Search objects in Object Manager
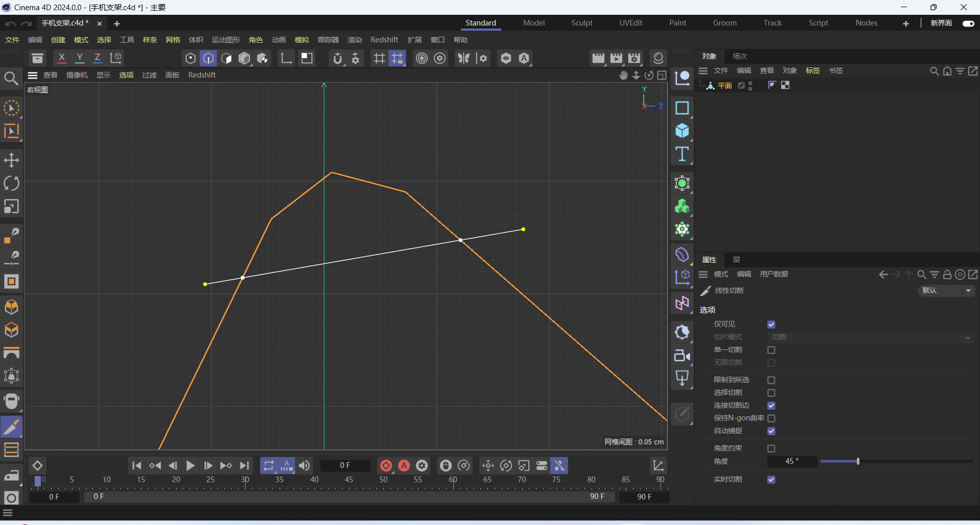 (x=934, y=71)
